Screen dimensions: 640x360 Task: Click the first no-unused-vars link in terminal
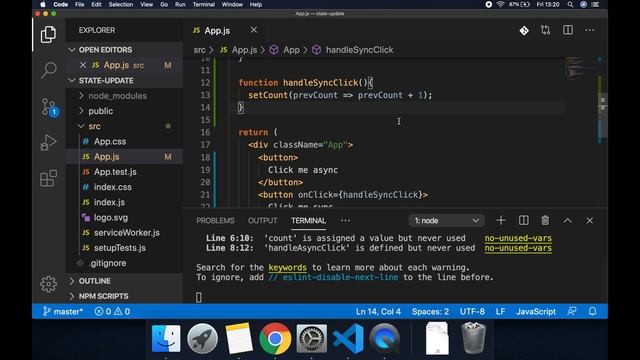point(518,238)
